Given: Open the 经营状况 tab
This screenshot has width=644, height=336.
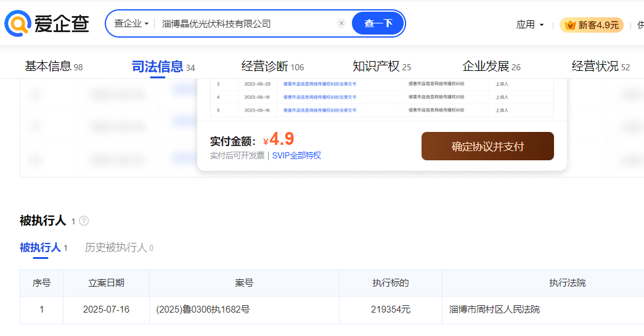Looking at the screenshot, I should pyautogui.click(x=600, y=66).
